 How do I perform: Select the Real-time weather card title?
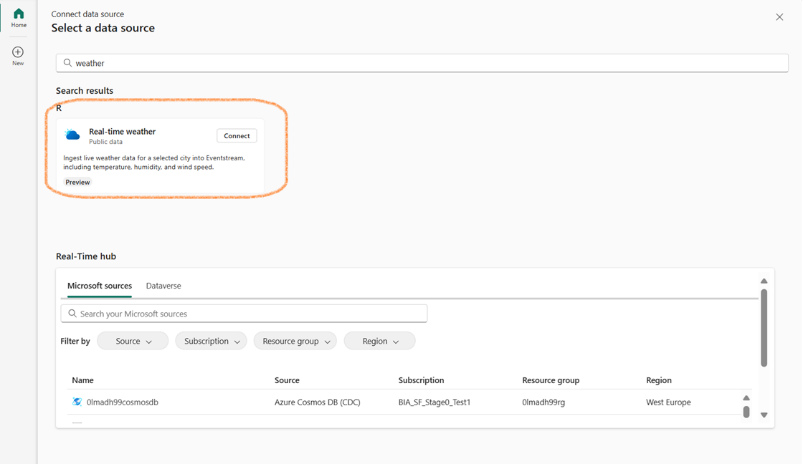(122, 132)
